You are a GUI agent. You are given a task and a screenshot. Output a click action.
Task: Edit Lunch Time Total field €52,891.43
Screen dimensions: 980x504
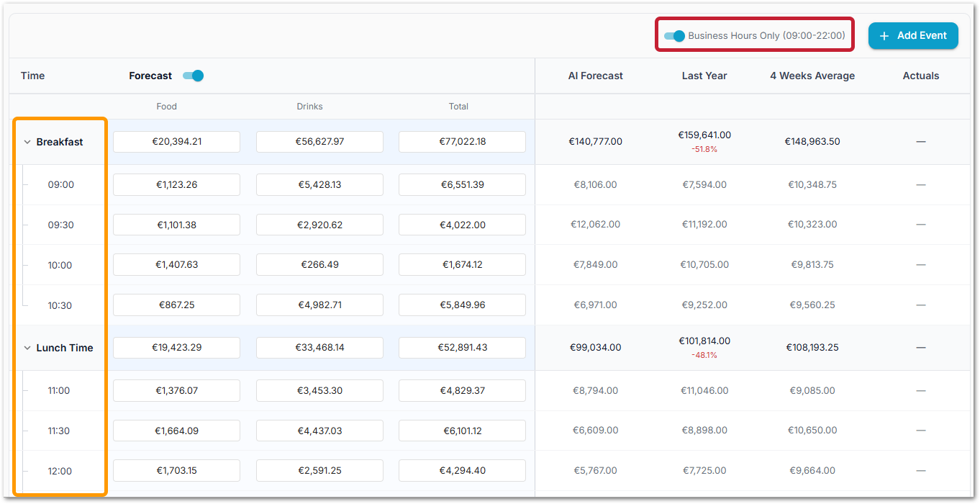click(x=462, y=348)
